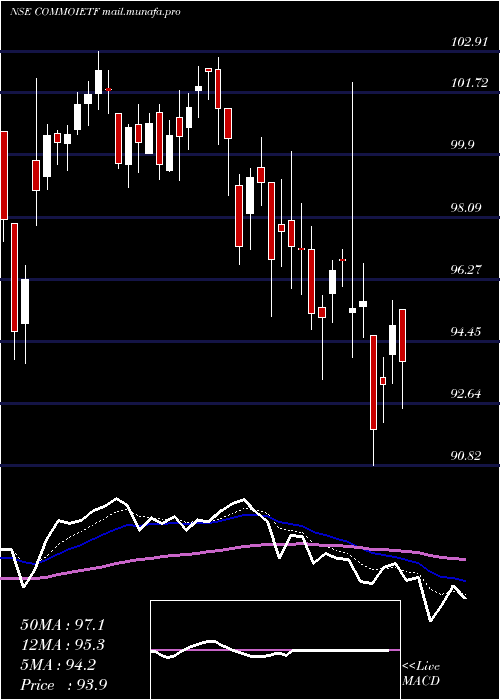Viewport: 500px width, 700px height.
Task: Click the 50MA : 97.1 readout
Action: tap(63, 625)
